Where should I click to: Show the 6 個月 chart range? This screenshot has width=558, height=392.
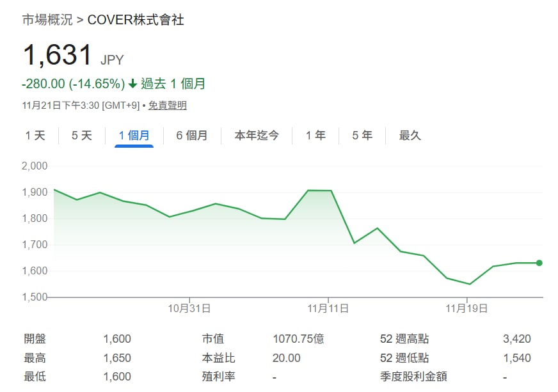pos(191,136)
